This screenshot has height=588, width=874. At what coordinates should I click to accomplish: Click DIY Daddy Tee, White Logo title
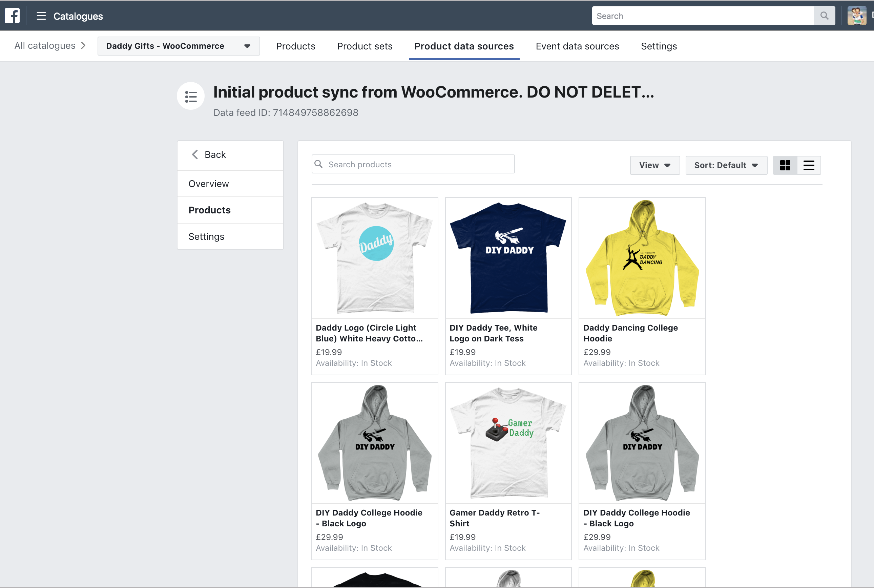click(494, 333)
